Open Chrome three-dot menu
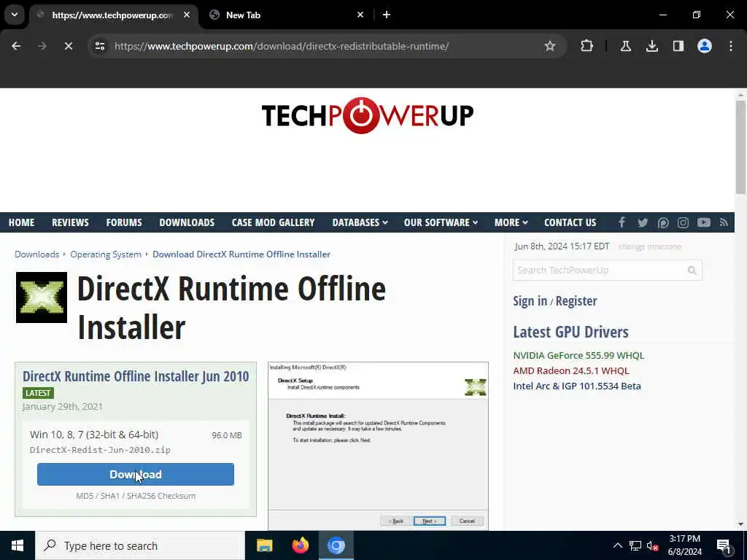Screen dimensions: 747x560 [x=731, y=46]
